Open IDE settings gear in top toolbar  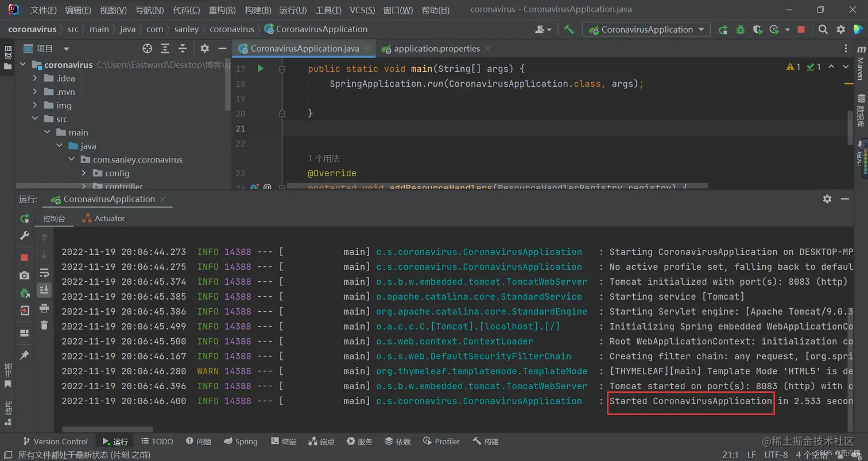pyautogui.click(x=841, y=29)
